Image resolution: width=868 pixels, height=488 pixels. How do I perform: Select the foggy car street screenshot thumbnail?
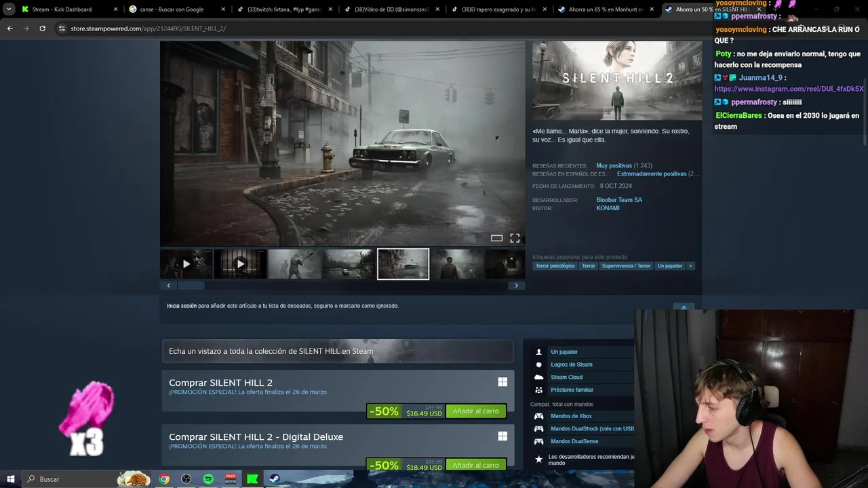click(x=403, y=264)
